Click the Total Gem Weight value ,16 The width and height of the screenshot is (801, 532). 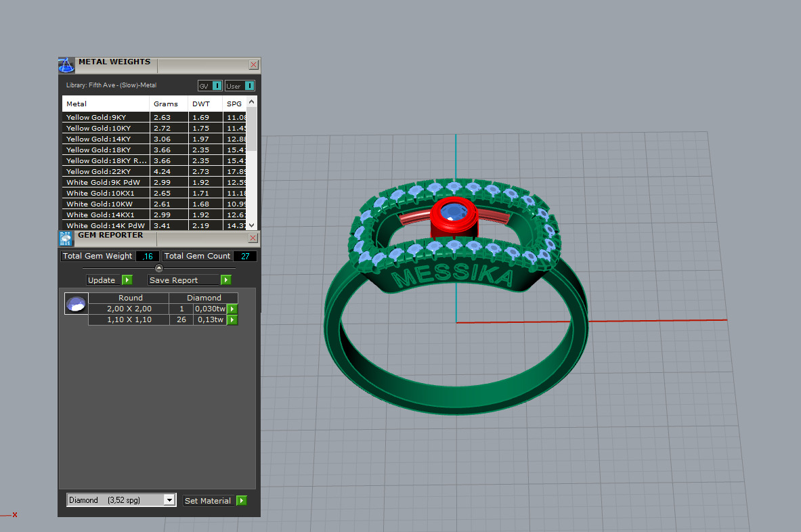click(x=148, y=257)
